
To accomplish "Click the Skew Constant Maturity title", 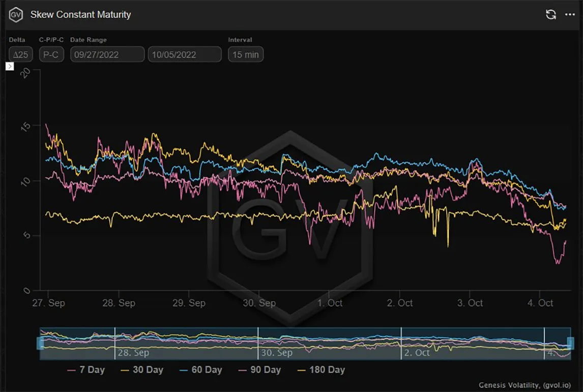I will coord(81,15).
